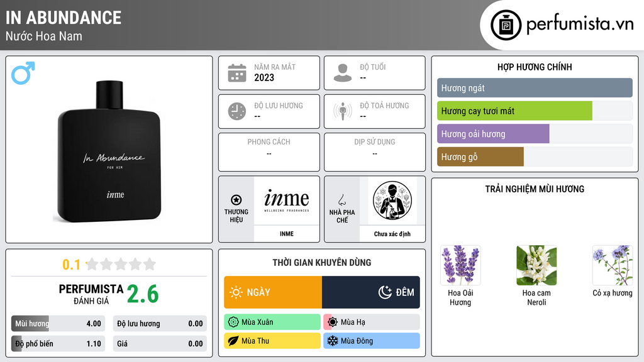Screen dimensions: 644x362
Task: Select the Ngày time block
Action: coord(273,292)
